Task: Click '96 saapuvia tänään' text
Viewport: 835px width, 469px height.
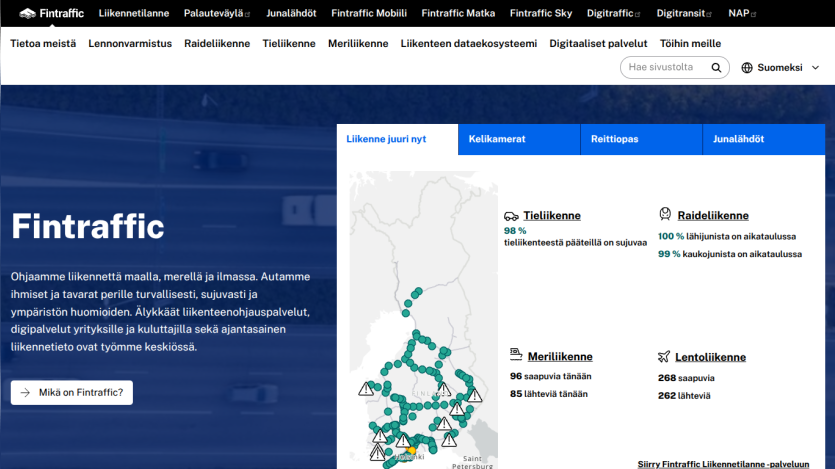Action: (551, 376)
